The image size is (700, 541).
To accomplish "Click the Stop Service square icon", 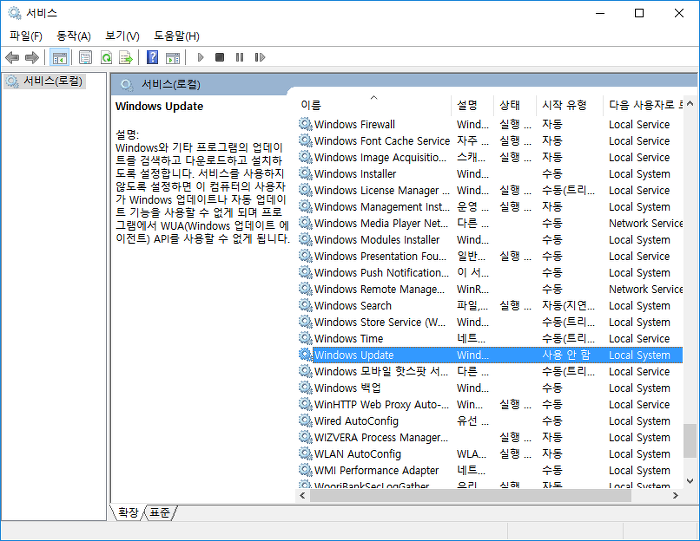I will click(219, 58).
